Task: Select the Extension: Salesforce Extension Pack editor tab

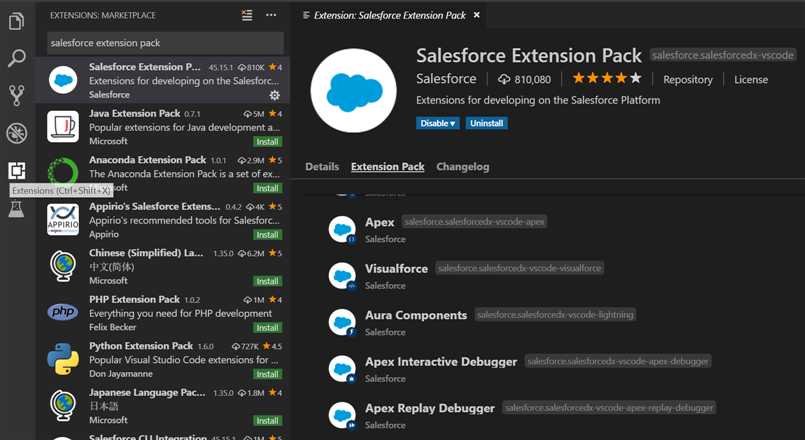Action: point(390,15)
